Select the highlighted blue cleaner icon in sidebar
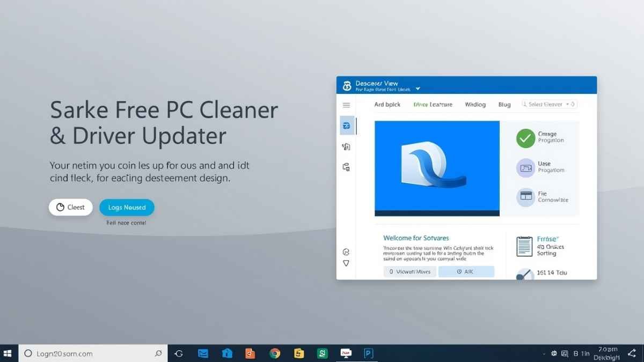The image size is (644, 362). click(346, 125)
